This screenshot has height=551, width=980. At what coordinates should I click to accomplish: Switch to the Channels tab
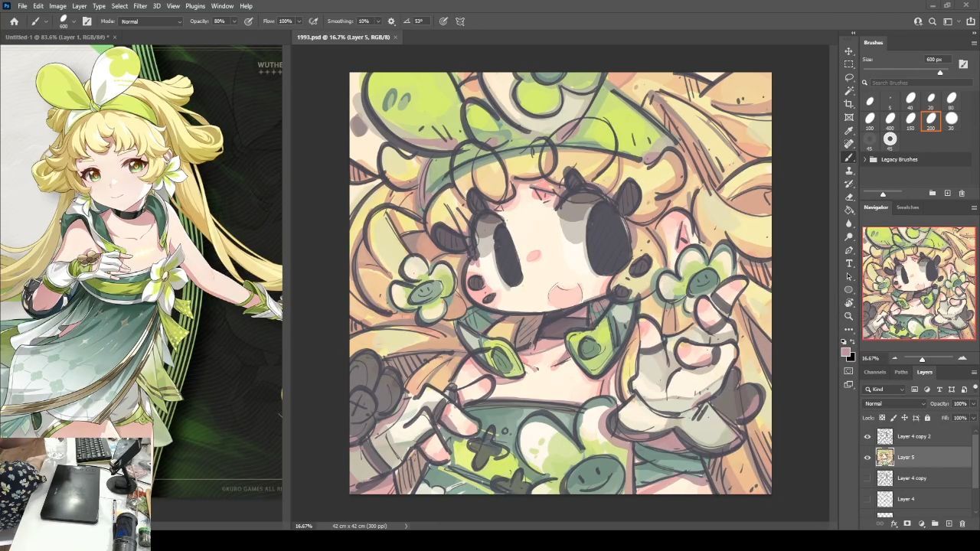coord(875,372)
